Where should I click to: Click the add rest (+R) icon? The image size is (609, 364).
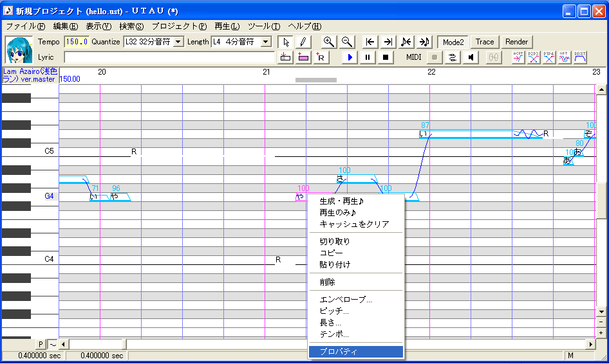click(x=321, y=57)
